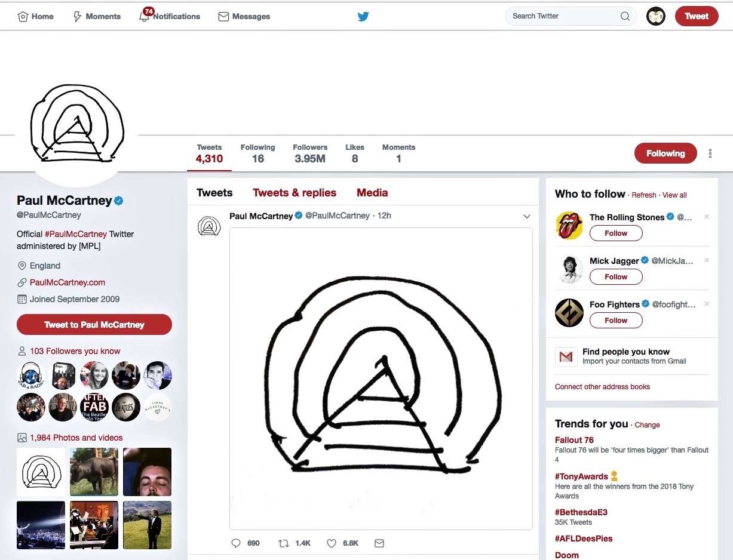Dismiss Mick Jagger follow suggestion

coord(707,260)
